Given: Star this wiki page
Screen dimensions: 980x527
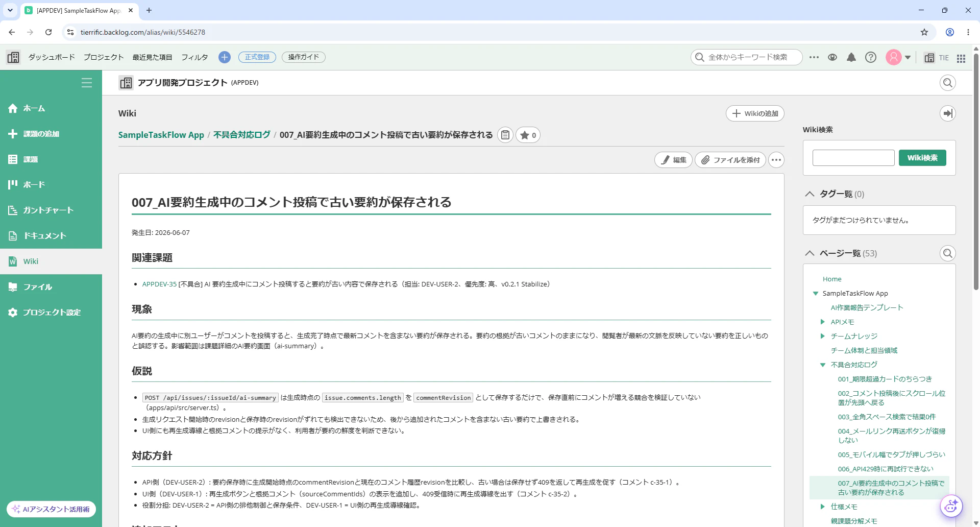Looking at the screenshot, I should pos(528,135).
